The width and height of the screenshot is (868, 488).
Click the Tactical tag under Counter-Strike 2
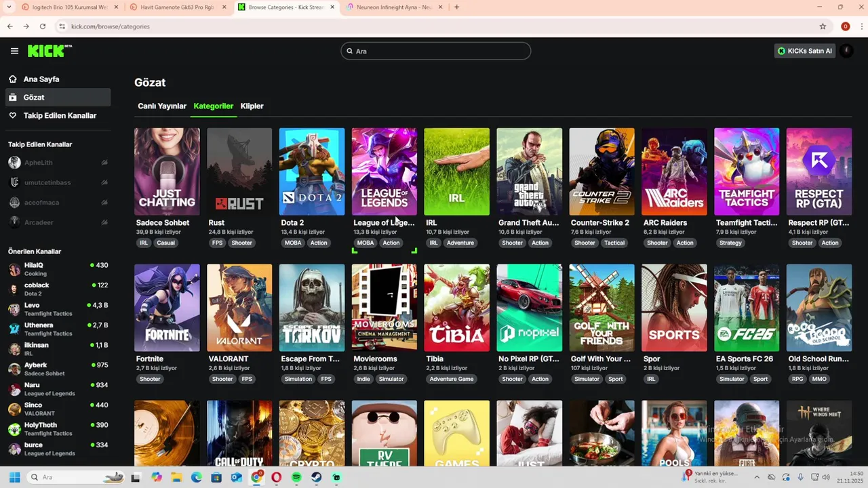pyautogui.click(x=614, y=243)
